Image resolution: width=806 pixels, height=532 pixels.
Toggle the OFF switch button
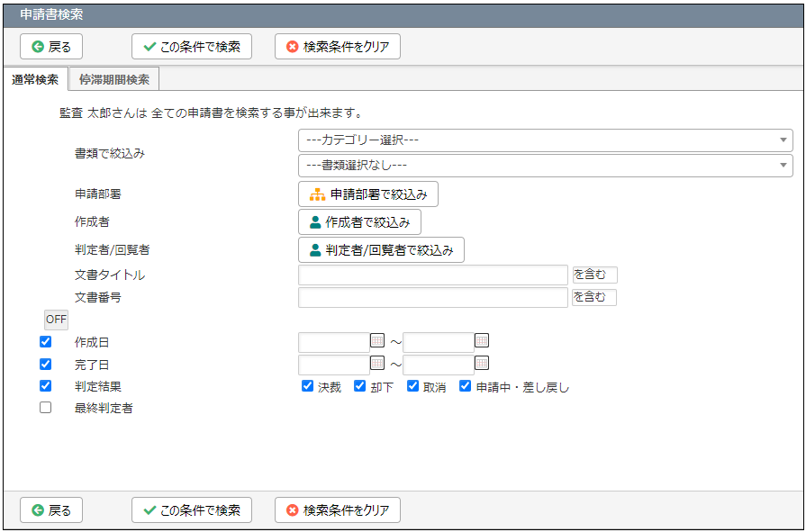point(56,320)
